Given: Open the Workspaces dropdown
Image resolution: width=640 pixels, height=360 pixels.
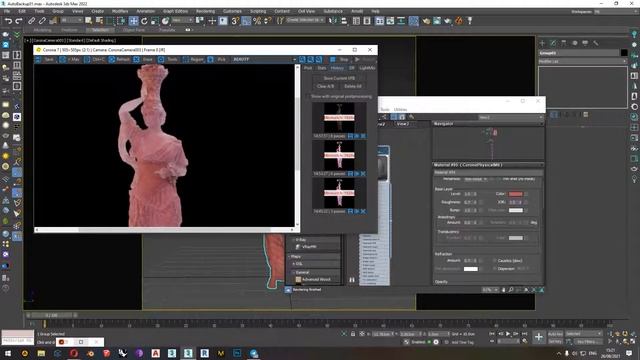Looking at the screenshot, I should point(616,12).
